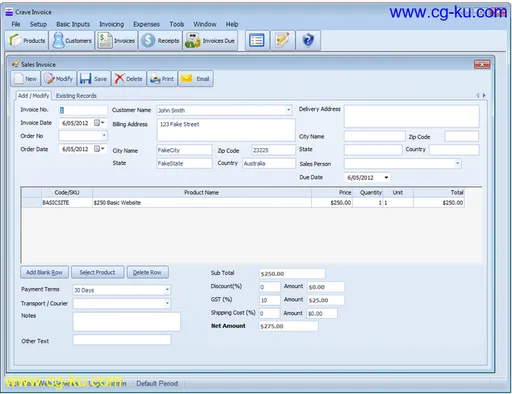Click the Shipping Cost (%) field
Screen dimensions: 512x394
(269, 313)
